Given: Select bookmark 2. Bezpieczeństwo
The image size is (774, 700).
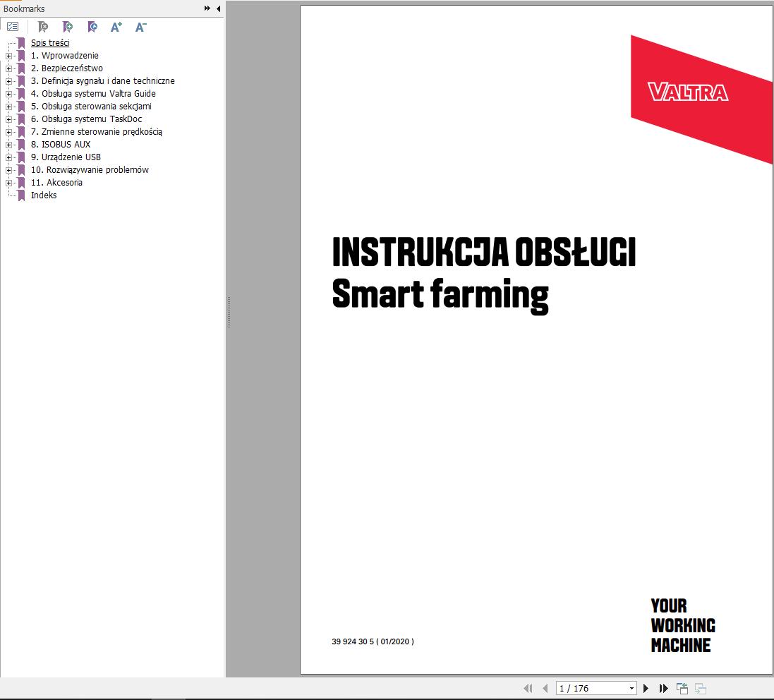Looking at the screenshot, I should [x=66, y=68].
